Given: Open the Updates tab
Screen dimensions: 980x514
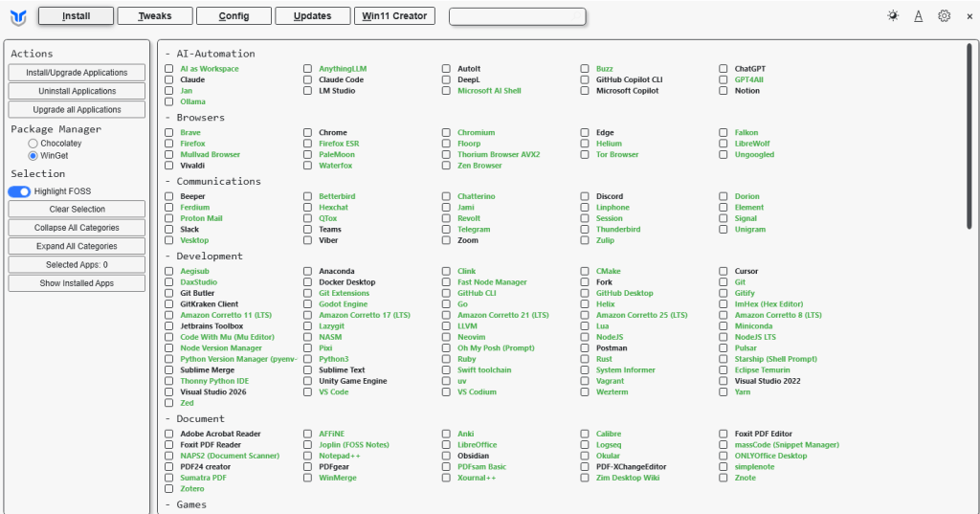Looking at the screenshot, I should click(313, 15).
